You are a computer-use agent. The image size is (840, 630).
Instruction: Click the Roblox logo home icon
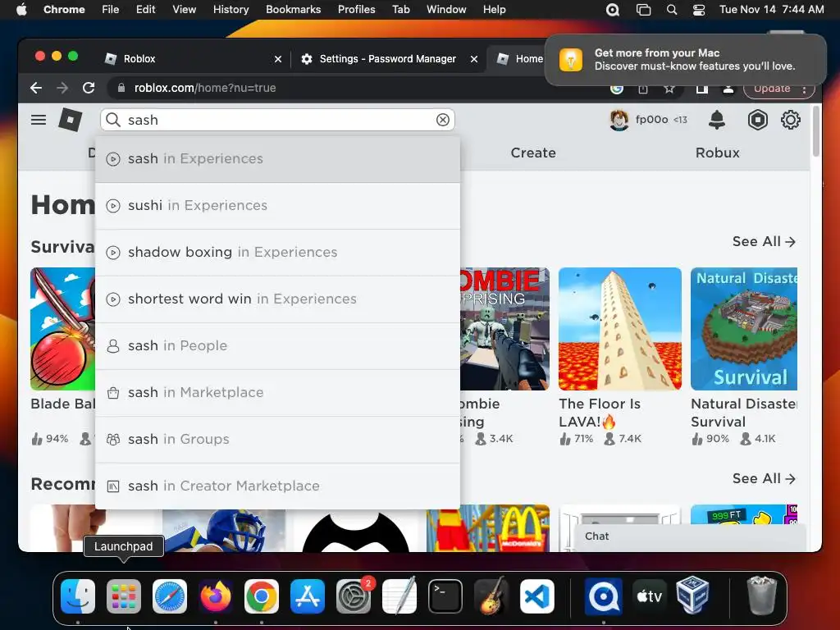[x=71, y=120]
